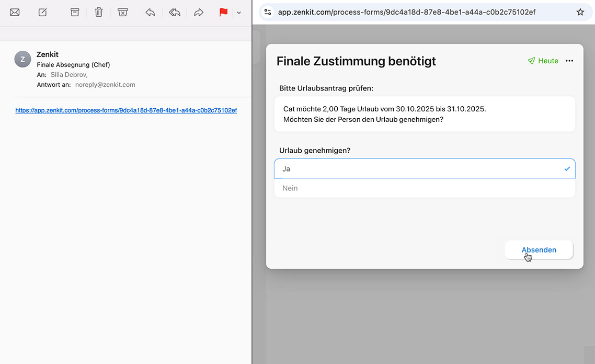
Task: Flag the message with red flag
Action: 223,12
